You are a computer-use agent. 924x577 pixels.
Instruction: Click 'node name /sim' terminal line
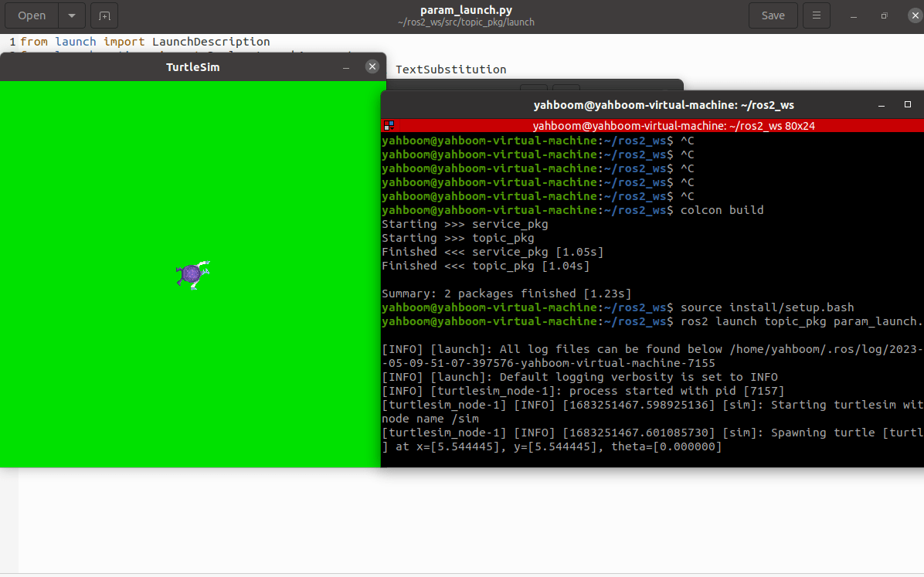point(430,419)
